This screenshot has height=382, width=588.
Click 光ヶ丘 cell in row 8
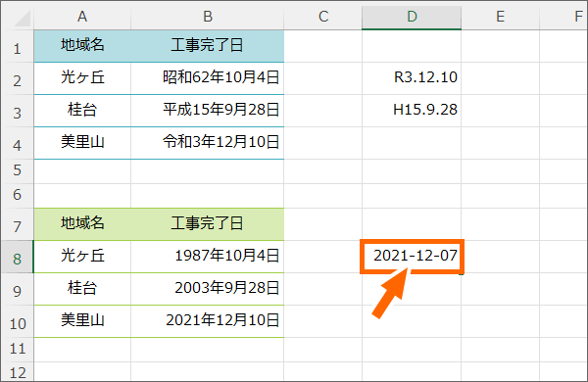(x=82, y=257)
